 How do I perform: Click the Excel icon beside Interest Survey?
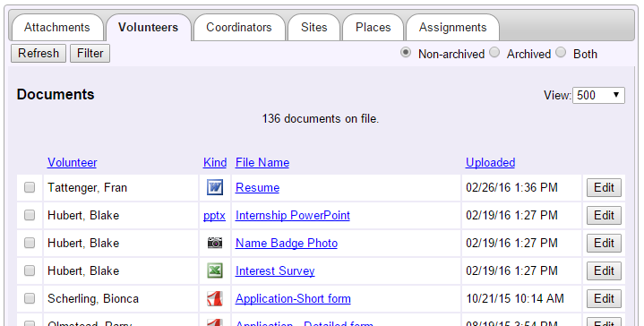[215, 271]
